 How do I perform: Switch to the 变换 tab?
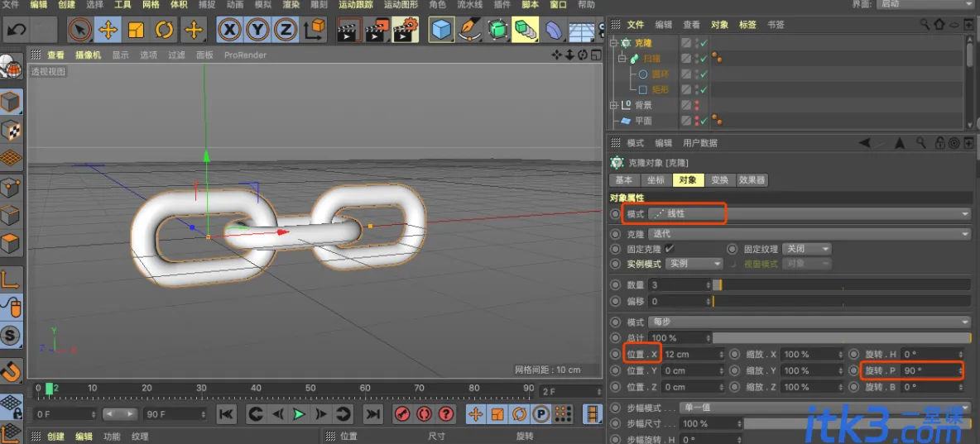tap(720, 180)
